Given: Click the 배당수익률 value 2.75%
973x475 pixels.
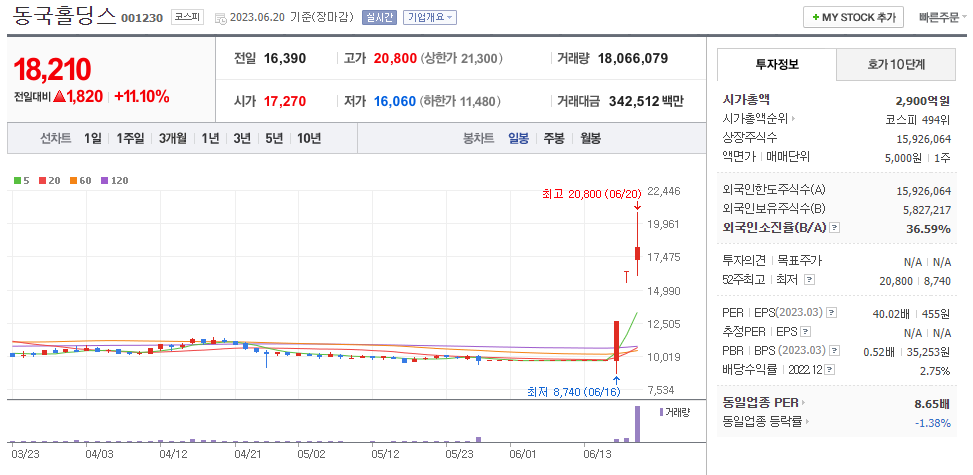Looking at the screenshot, I should [x=935, y=371].
